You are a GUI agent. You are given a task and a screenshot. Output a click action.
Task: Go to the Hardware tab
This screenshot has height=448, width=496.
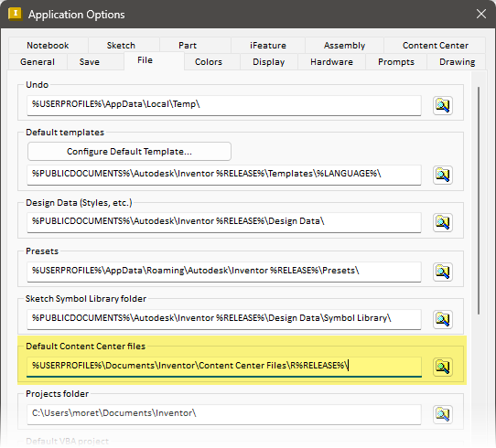(331, 61)
